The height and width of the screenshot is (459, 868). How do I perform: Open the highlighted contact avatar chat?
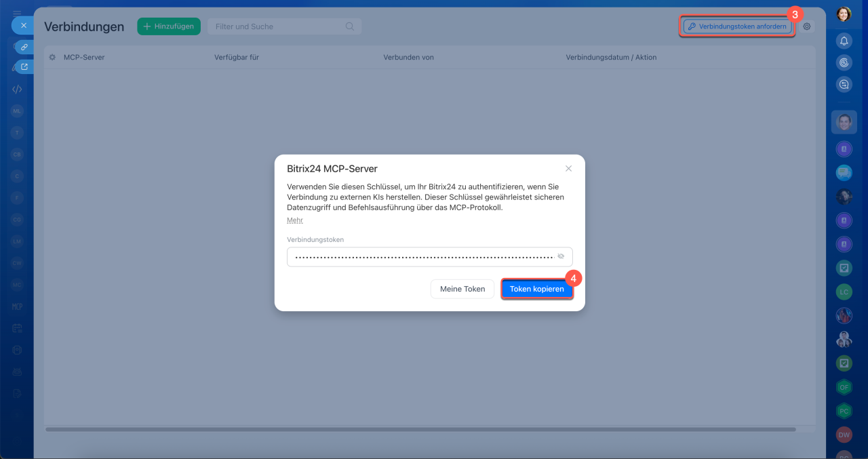pos(844,122)
